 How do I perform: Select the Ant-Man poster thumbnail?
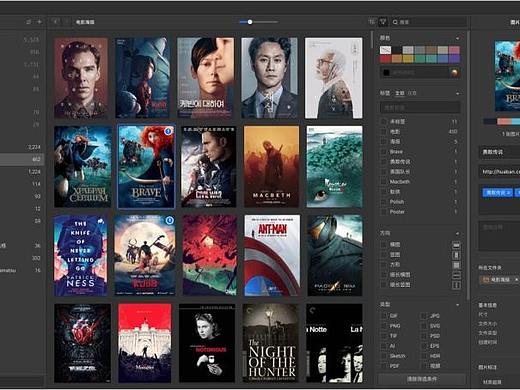272,255
